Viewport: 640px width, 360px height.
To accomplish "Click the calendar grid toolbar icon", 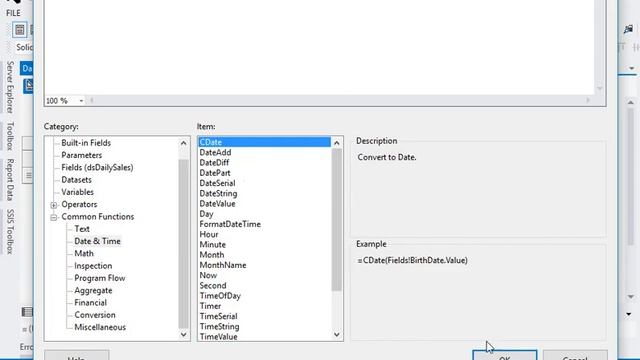I will 19,30.
